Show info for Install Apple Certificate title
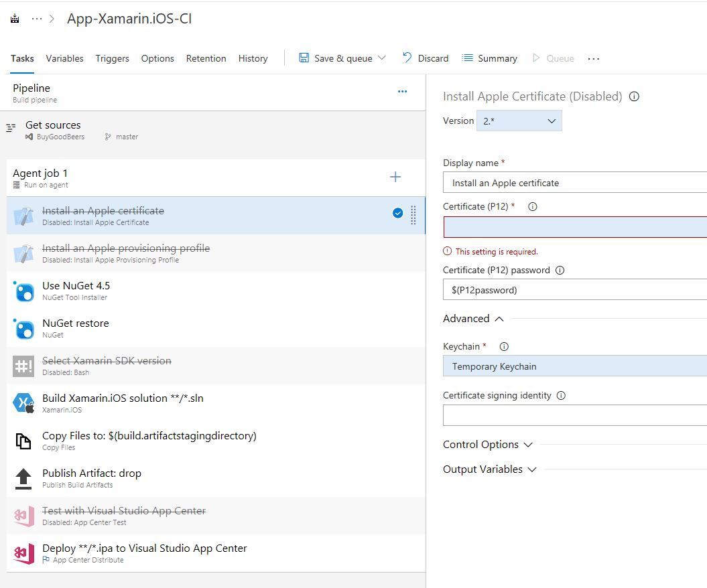This screenshot has height=588, width=707. (x=634, y=96)
